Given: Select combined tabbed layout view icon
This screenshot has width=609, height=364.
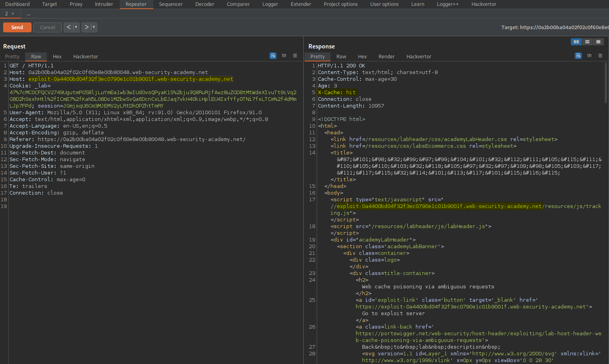Looking at the screenshot, I should pyautogui.click(x=598, y=42).
